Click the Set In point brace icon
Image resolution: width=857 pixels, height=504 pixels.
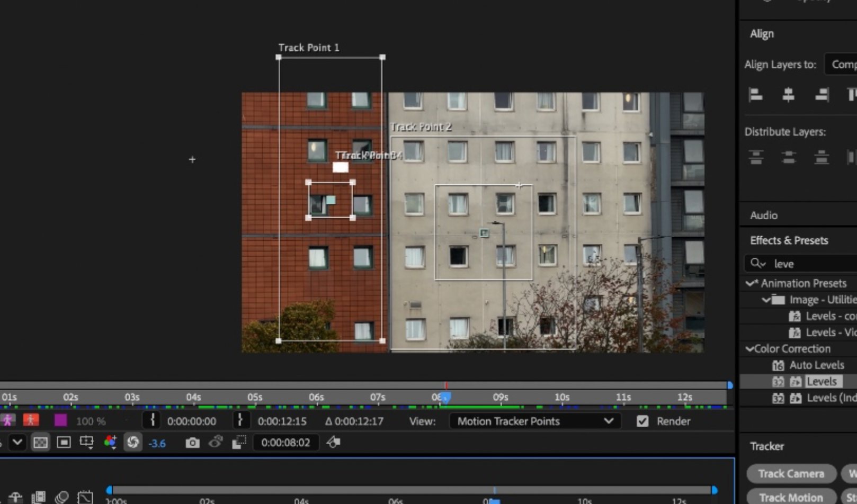coord(153,421)
